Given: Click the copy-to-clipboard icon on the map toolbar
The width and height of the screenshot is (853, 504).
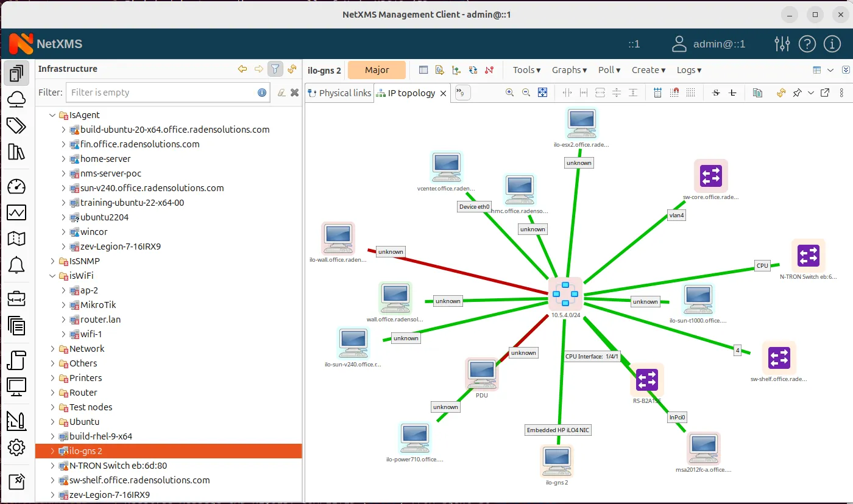Looking at the screenshot, I should point(758,93).
